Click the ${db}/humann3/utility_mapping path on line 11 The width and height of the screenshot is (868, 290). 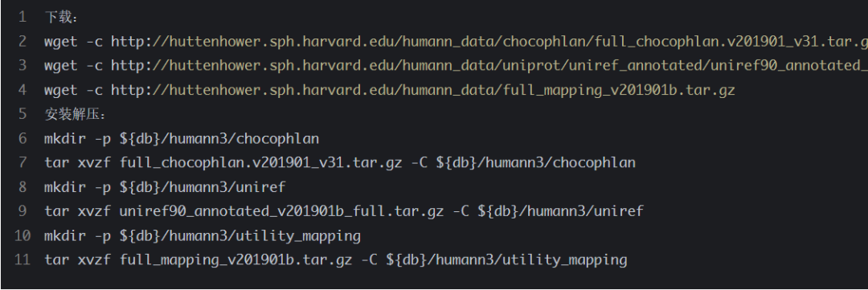pos(506,260)
